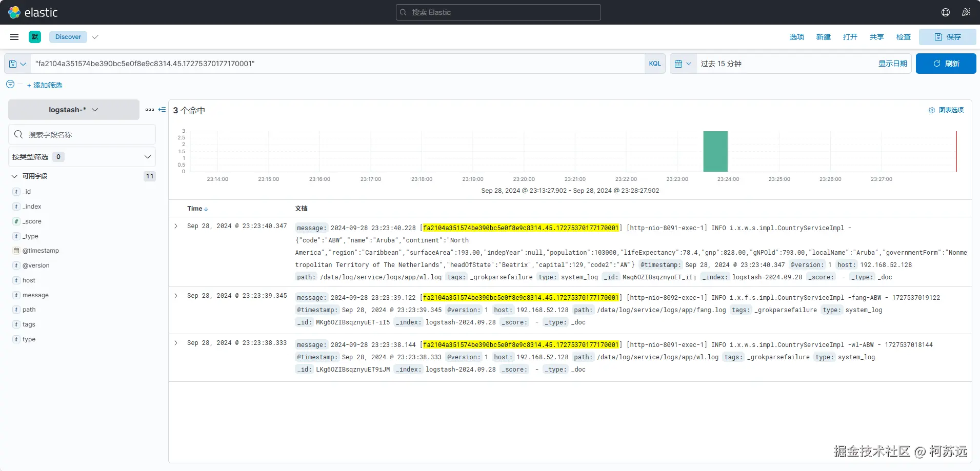Click timestamp Sep 28, 2024 @ 23:23:38.333
The width and height of the screenshot is (980, 471).
237,343
